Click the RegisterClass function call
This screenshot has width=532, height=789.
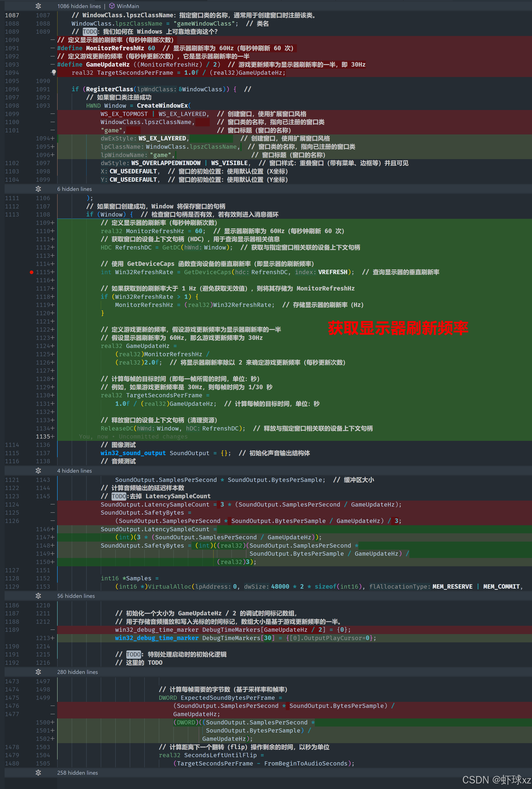pos(109,89)
